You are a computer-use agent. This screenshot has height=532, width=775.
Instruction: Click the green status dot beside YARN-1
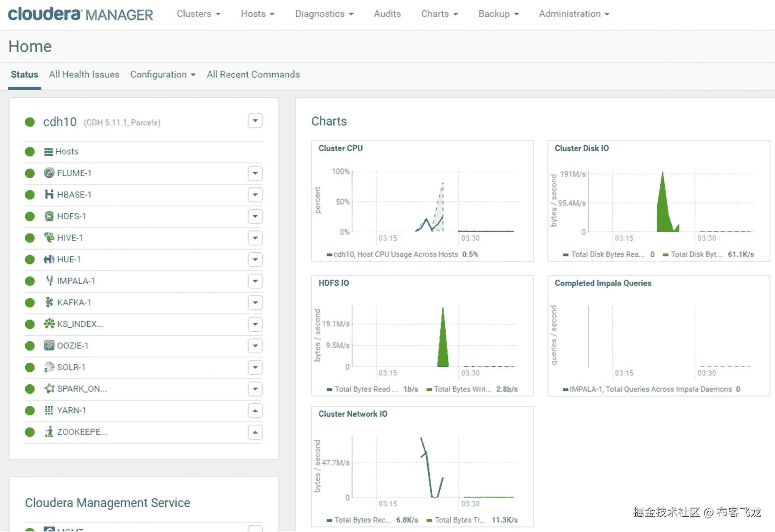(30, 410)
